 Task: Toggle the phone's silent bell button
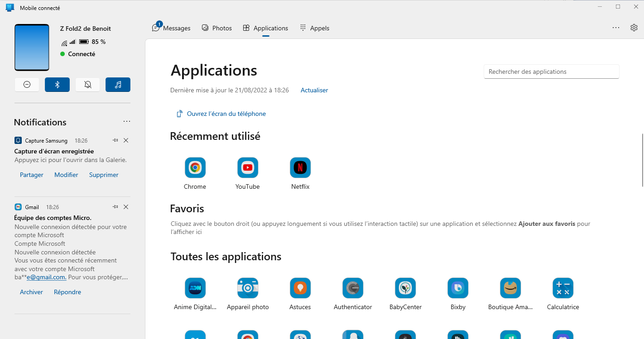tap(88, 85)
